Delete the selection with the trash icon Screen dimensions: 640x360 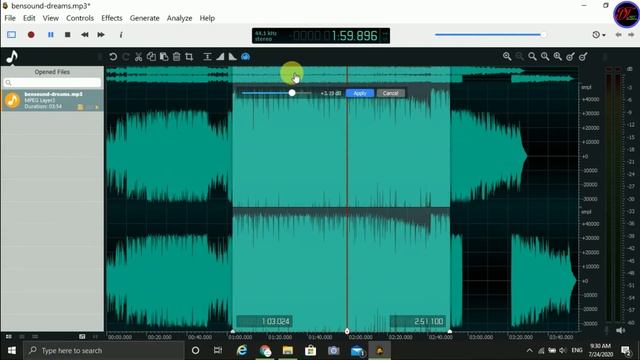(176, 57)
